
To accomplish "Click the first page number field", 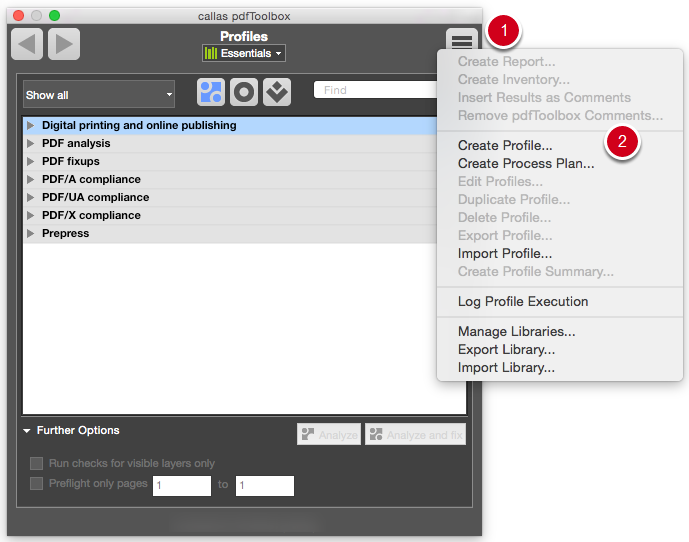I will click(182, 486).
